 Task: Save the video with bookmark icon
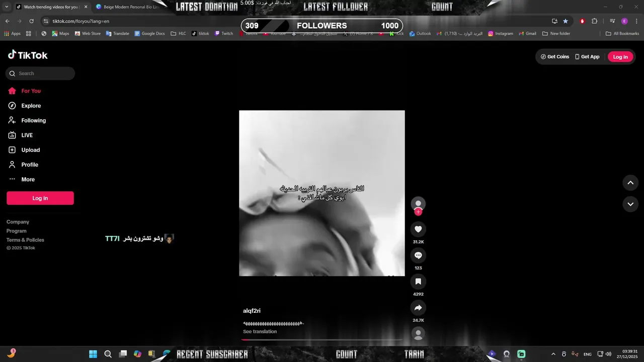[418, 282]
